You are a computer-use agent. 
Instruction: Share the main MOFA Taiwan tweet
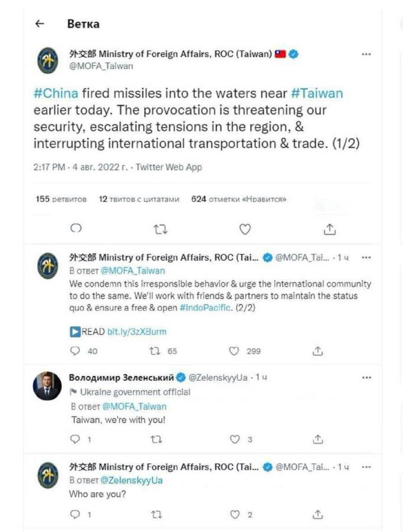(x=329, y=229)
